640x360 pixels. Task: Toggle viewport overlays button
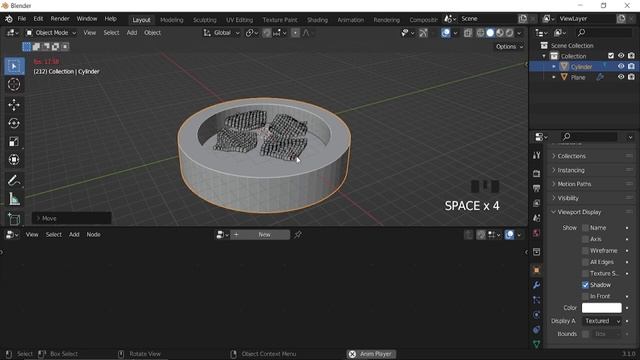pyautogui.click(x=446, y=33)
